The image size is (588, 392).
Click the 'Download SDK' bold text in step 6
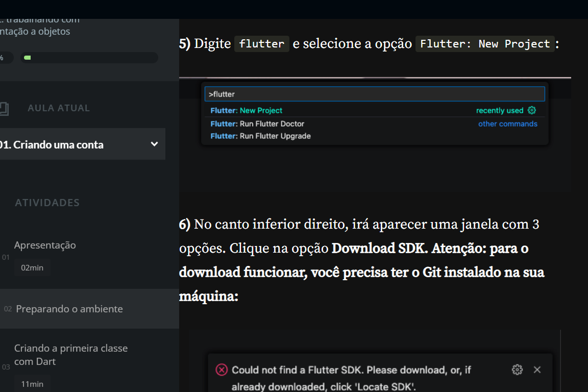pyautogui.click(x=378, y=249)
